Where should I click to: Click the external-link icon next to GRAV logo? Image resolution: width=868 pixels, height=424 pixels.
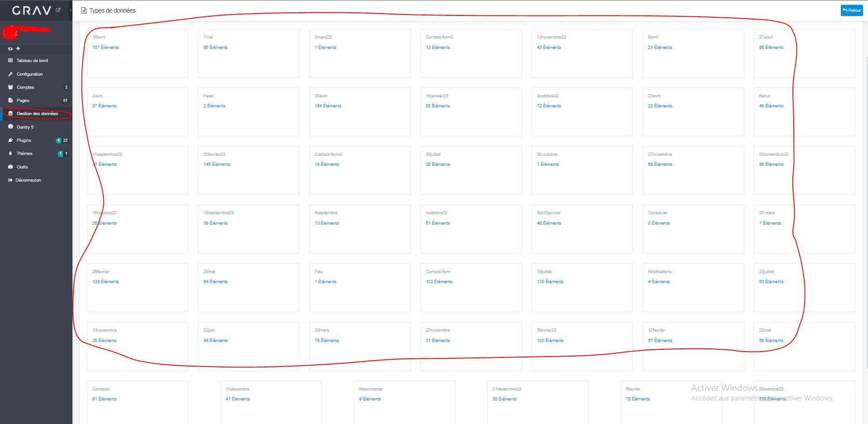click(x=58, y=9)
